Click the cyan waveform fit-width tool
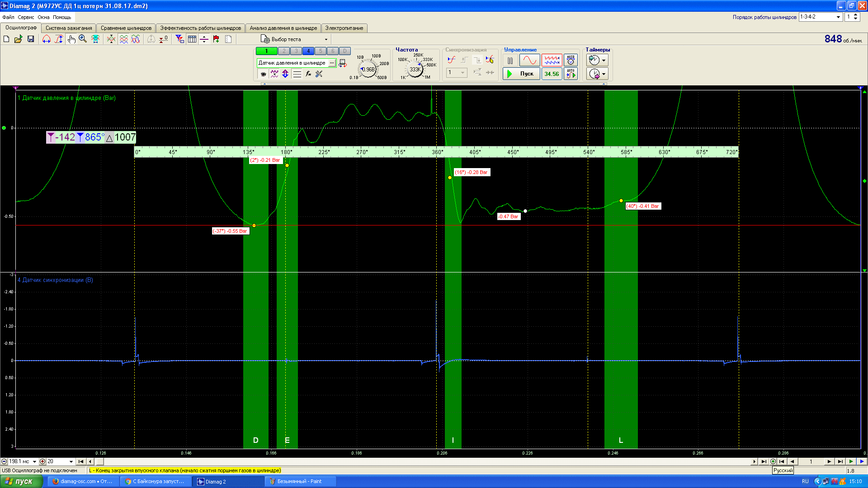The width and height of the screenshot is (868, 488). pyautogui.click(x=95, y=39)
